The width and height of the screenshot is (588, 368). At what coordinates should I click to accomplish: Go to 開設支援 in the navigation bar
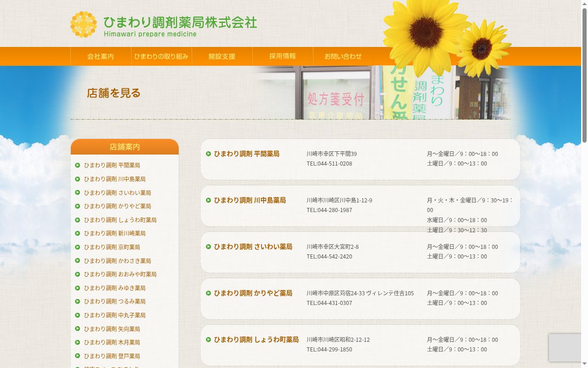222,56
